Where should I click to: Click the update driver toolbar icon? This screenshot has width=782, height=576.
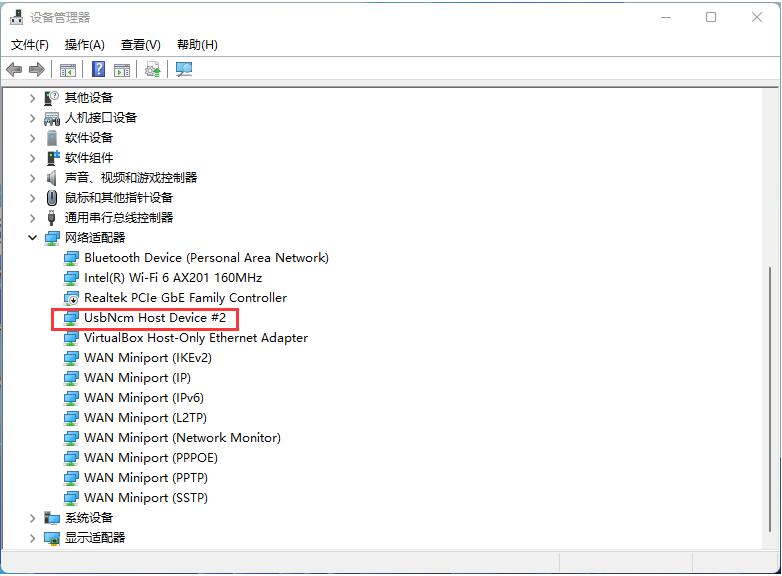(153, 69)
